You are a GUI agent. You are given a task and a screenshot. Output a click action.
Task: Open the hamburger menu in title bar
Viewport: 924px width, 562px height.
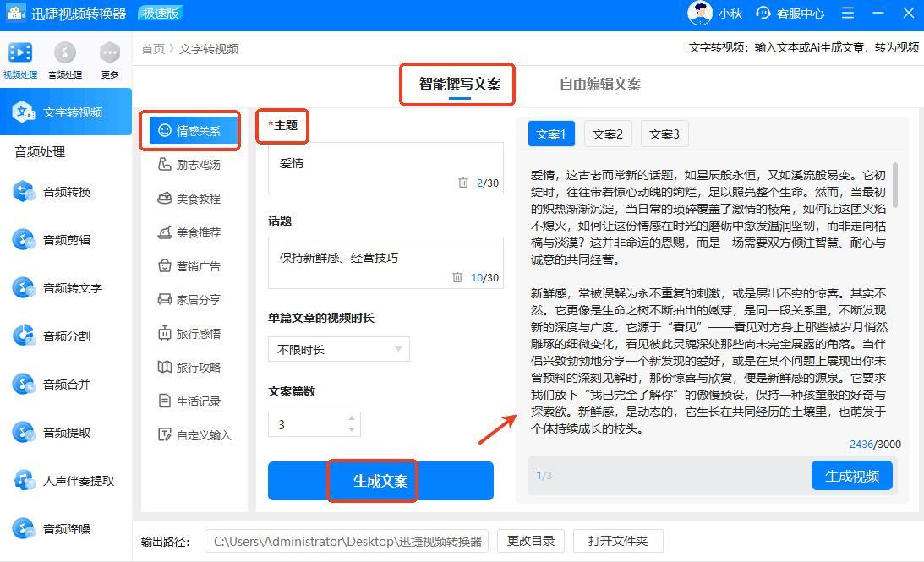coord(848,14)
